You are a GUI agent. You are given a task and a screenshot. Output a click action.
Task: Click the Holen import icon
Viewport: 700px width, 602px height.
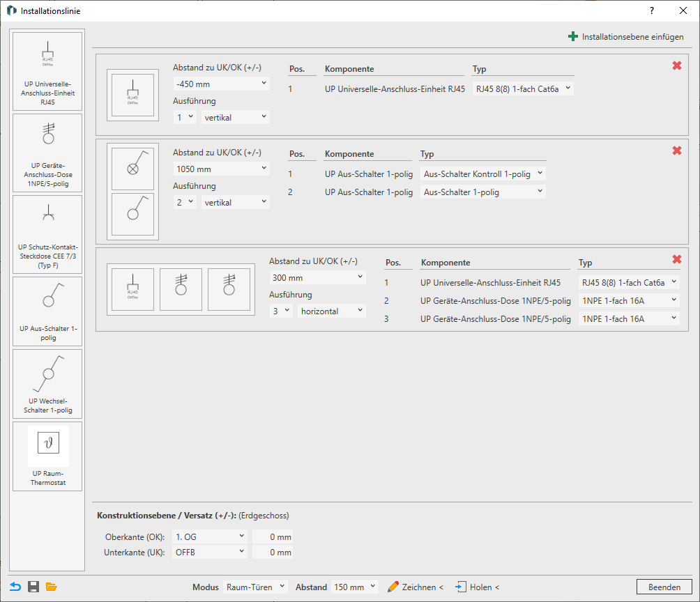[x=461, y=587]
